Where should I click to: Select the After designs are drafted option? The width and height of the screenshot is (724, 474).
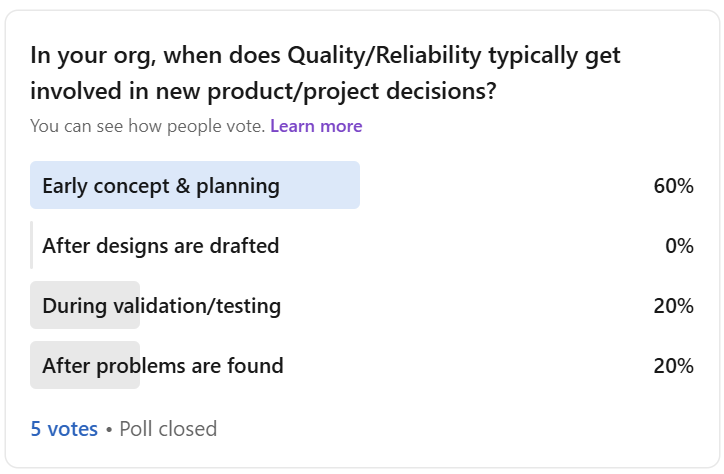click(x=160, y=246)
